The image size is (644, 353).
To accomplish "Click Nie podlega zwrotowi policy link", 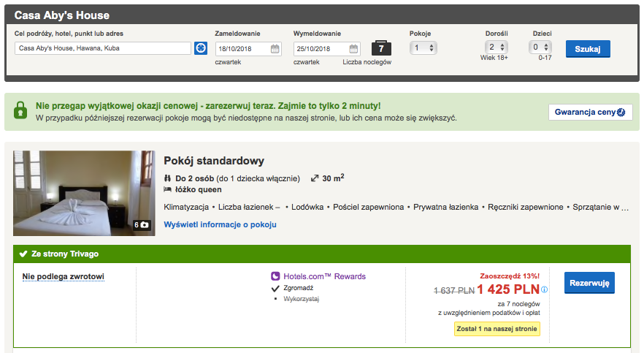I will (64, 276).
